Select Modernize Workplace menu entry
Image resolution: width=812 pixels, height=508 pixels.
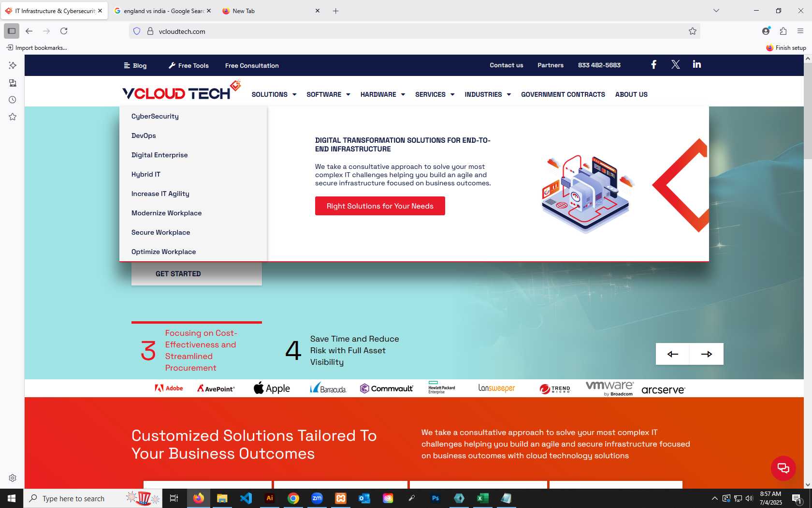point(166,213)
